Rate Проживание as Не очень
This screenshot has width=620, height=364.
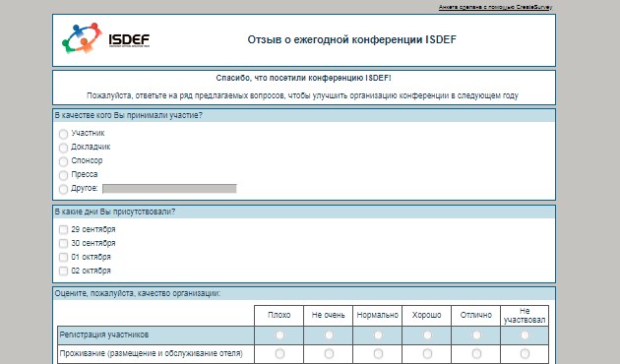pos(329,353)
